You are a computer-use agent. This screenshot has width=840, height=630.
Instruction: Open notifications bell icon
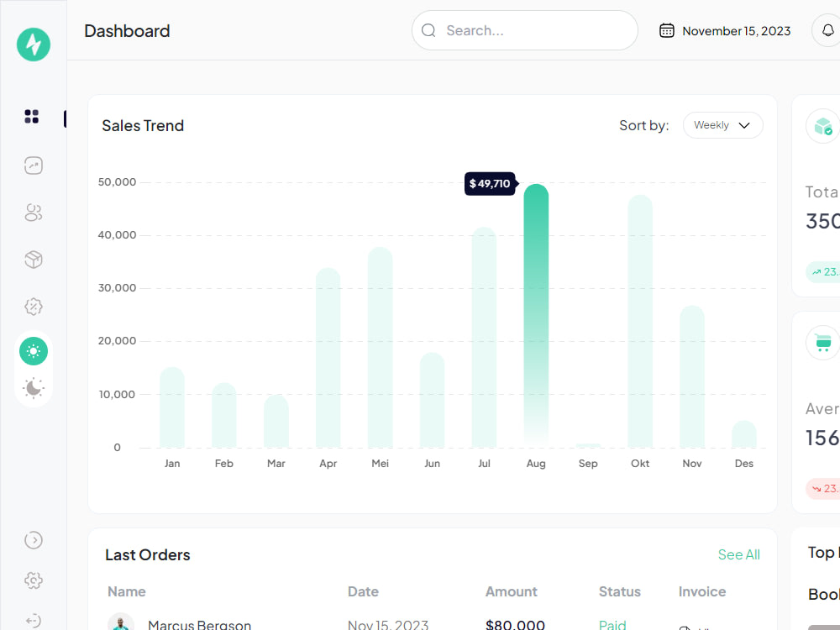point(827,30)
